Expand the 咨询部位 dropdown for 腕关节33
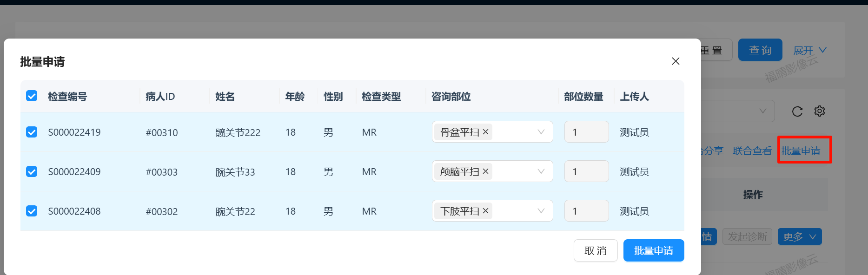Viewport: 868px width, 275px height. coord(541,171)
